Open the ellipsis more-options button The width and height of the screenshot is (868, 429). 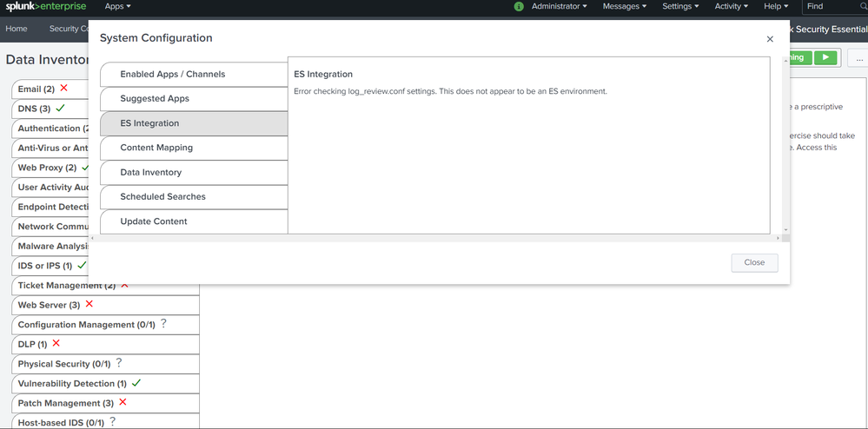tap(859, 58)
